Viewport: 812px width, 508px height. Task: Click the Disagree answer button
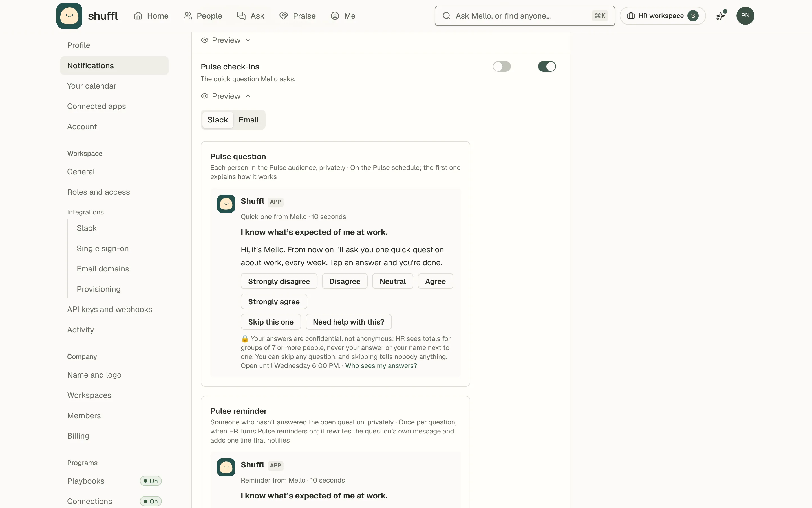(x=345, y=281)
